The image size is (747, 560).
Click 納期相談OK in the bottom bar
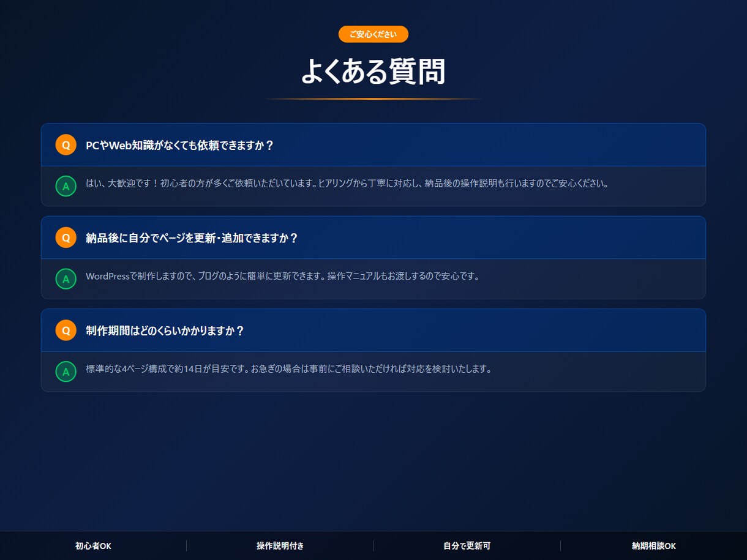point(654,546)
